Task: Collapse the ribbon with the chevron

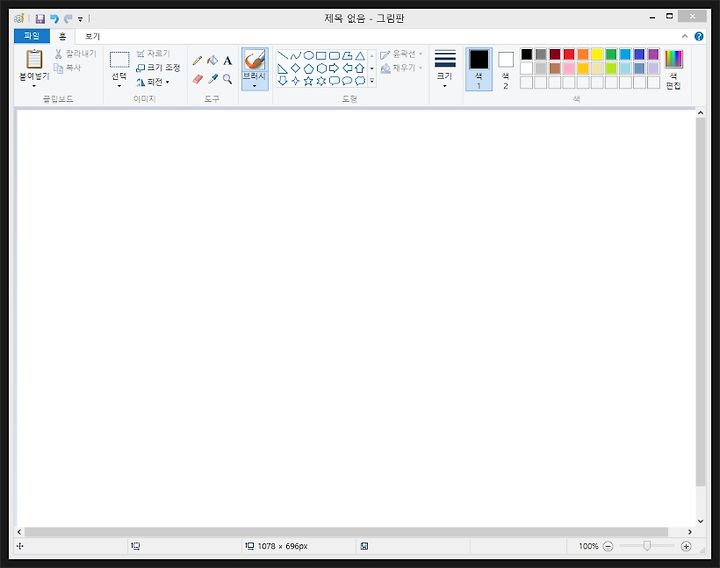Action: (x=685, y=36)
